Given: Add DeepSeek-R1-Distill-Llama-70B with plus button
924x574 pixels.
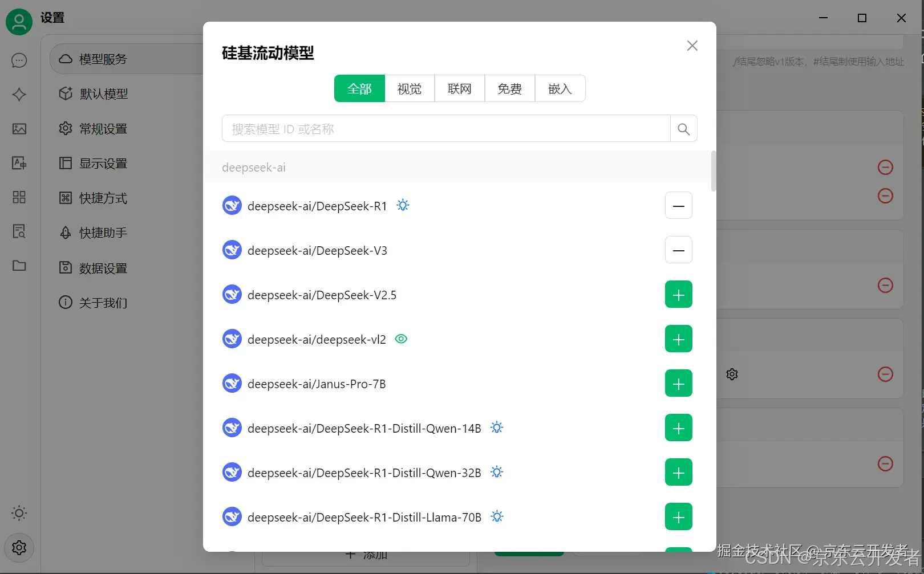Looking at the screenshot, I should [x=679, y=517].
